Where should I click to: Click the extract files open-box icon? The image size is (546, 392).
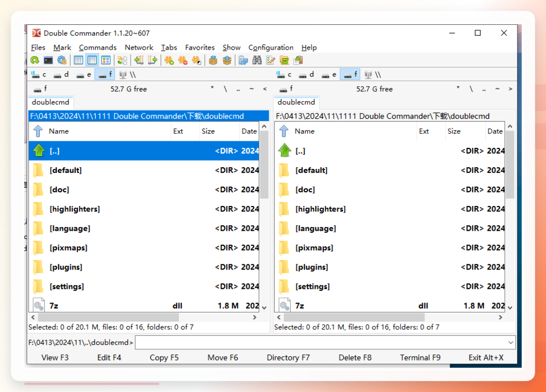coord(227,60)
